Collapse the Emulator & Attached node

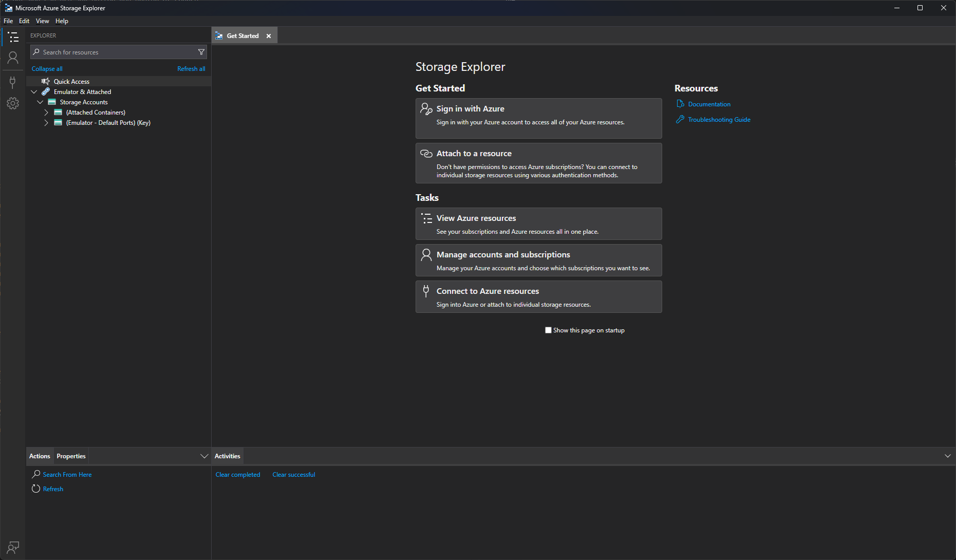tap(34, 91)
